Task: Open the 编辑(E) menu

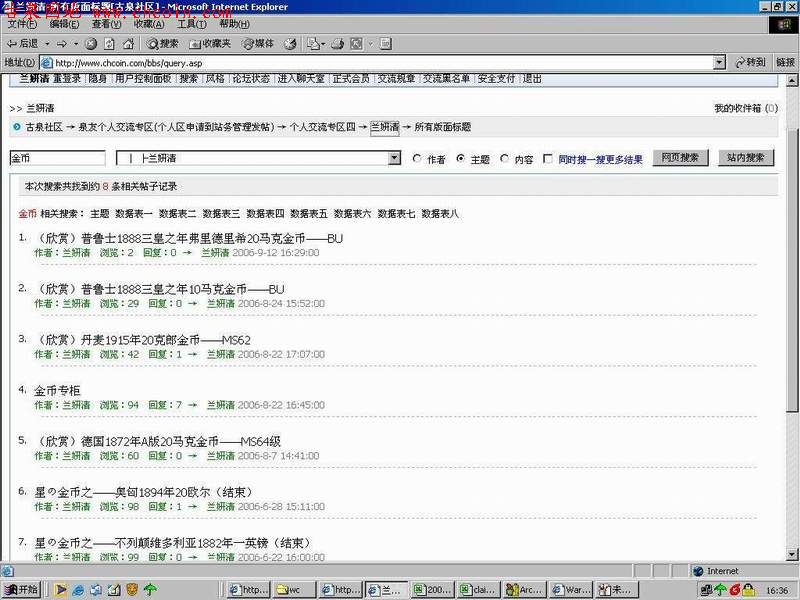Action: [x=64, y=24]
